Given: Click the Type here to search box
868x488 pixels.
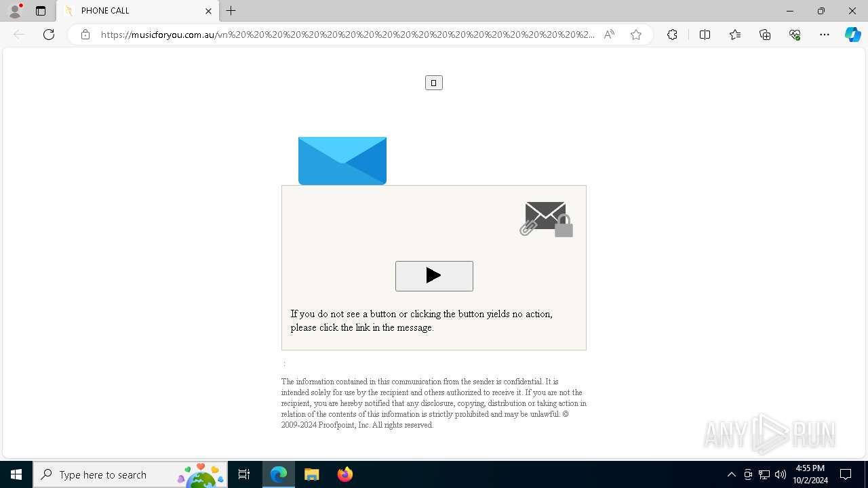Looking at the screenshot, I should 130,474.
